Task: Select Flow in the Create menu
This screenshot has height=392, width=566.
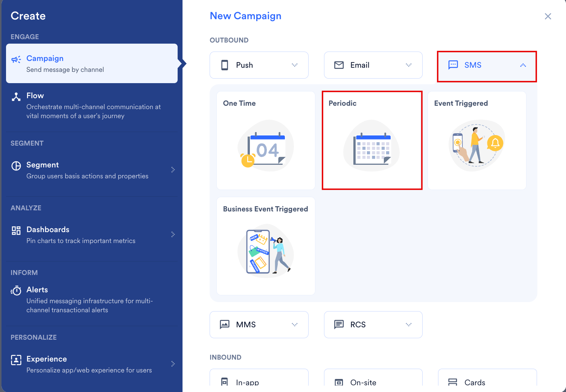Action: (92, 106)
